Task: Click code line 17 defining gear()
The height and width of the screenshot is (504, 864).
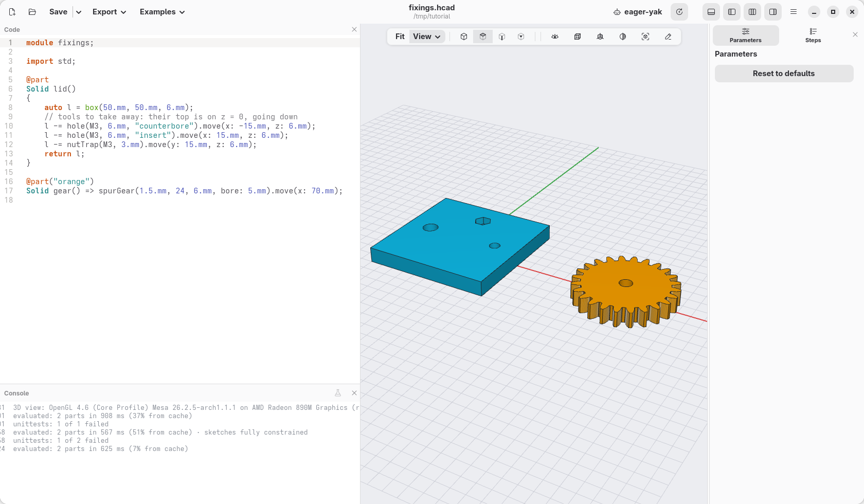Action: (x=184, y=191)
